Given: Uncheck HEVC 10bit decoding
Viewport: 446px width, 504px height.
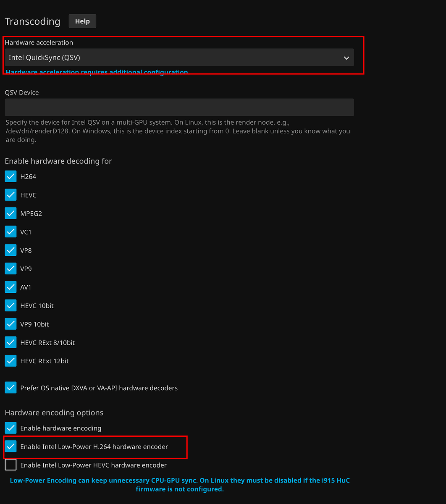Looking at the screenshot, I should (x=11, y=306).
